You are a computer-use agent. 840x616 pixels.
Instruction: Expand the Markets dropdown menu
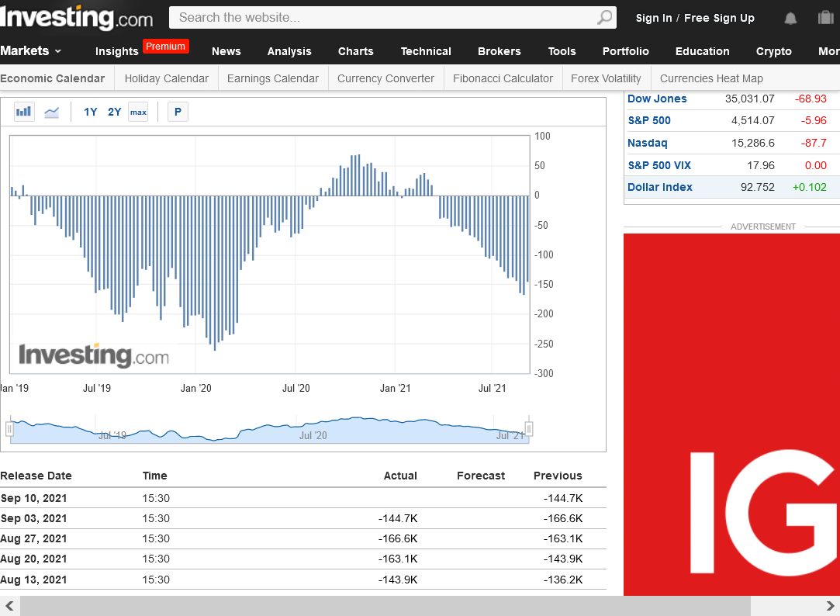pyautogui.click(x=31, y=51)
